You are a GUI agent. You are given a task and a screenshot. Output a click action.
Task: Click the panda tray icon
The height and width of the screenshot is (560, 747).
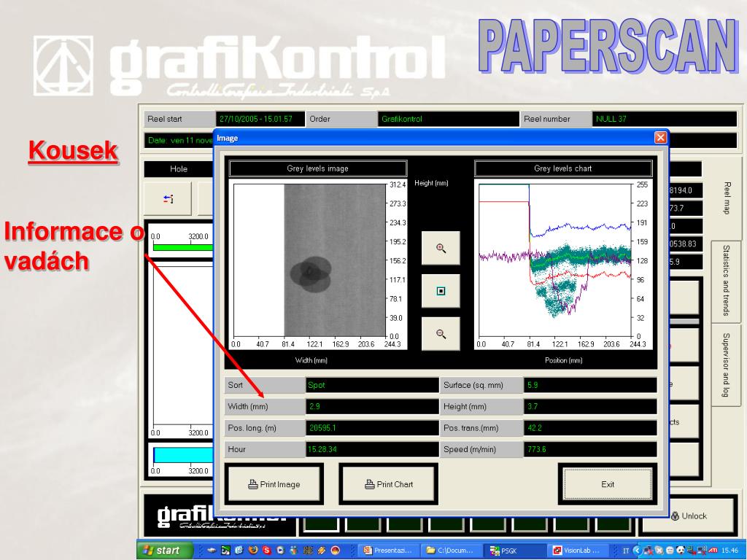(681, 551)
